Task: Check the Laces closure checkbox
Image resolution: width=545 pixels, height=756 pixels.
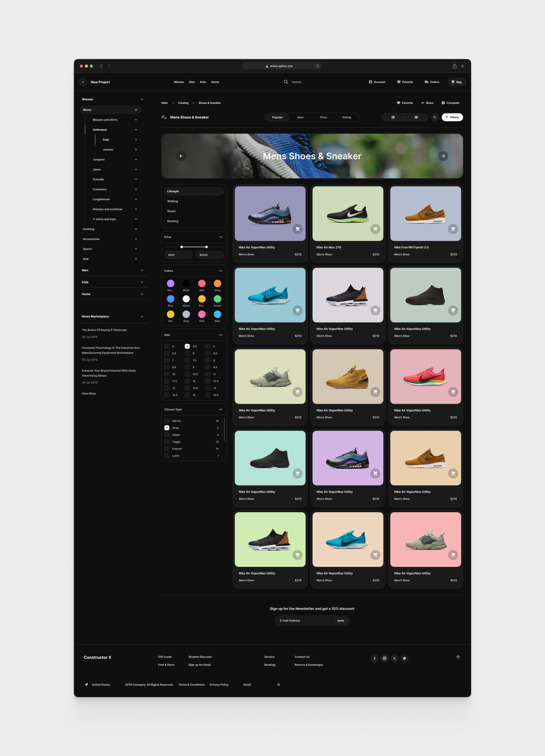Action: (x=166, y=456)
